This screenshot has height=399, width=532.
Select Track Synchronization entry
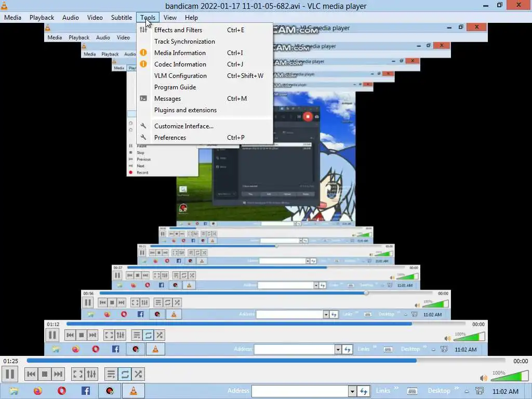point(205,42)
